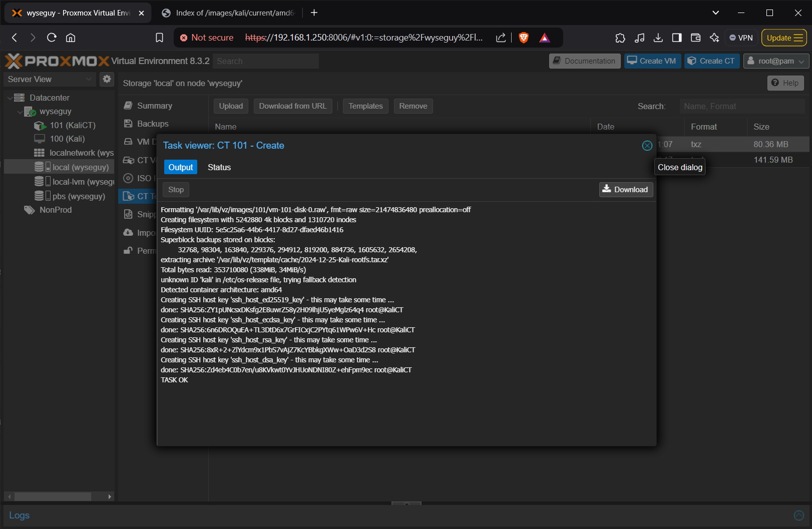Image resolution: width=812 pixels, height=529 pixels.
Task: Switch to the Status tab in Task viewer
Action: pos(219,167)
